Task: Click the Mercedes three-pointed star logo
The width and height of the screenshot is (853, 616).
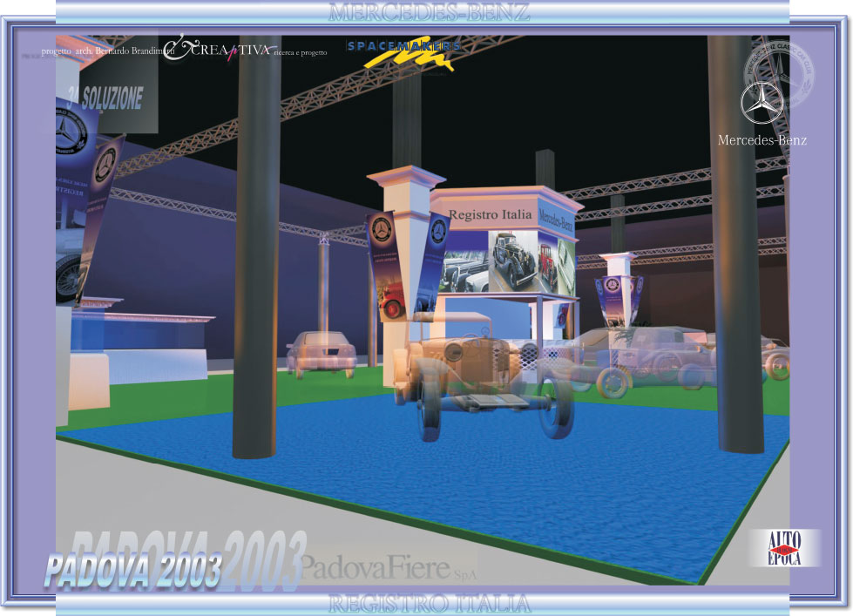Action: (x=762, y=103)
